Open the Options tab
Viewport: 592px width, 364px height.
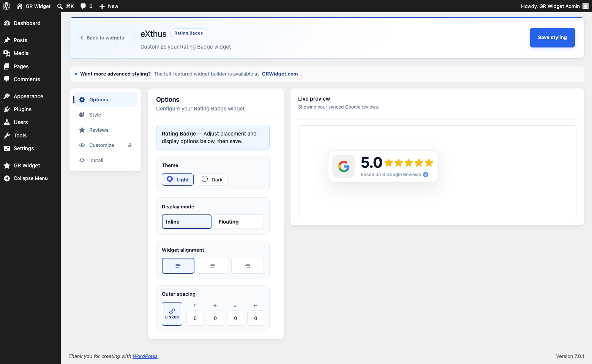[x=105, y=99]
